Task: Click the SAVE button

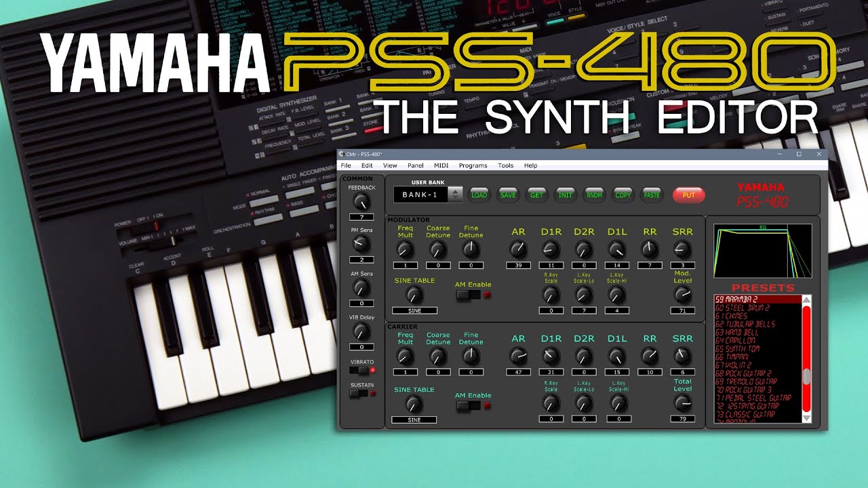Action: tap(508, 195)
